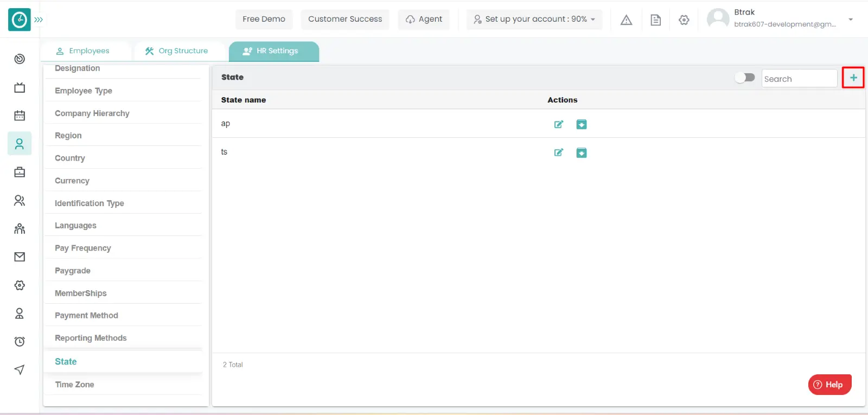The height and width of the screenshot is (415, 868).
Task: Click the red Help button
Action: 829,385
